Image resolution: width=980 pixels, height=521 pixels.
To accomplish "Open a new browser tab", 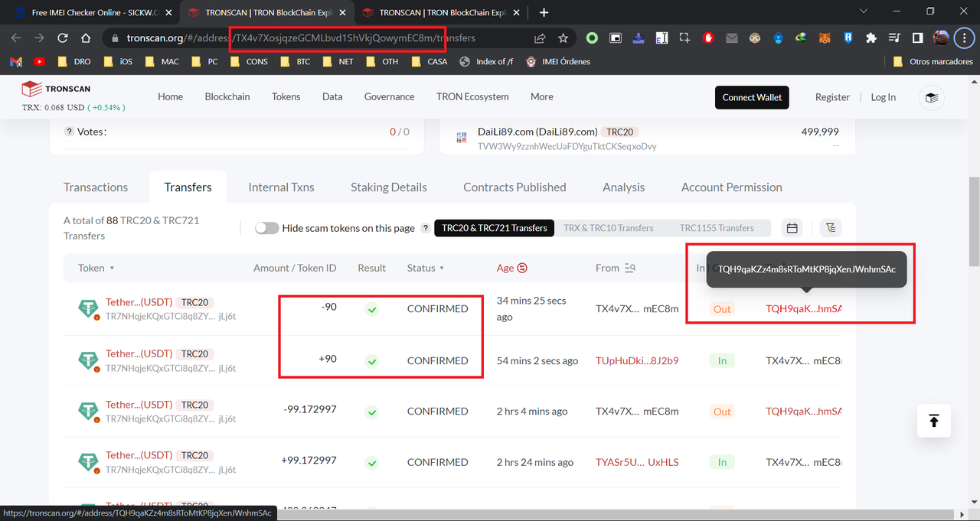I will pyautogui.click(x=544, y=13).
